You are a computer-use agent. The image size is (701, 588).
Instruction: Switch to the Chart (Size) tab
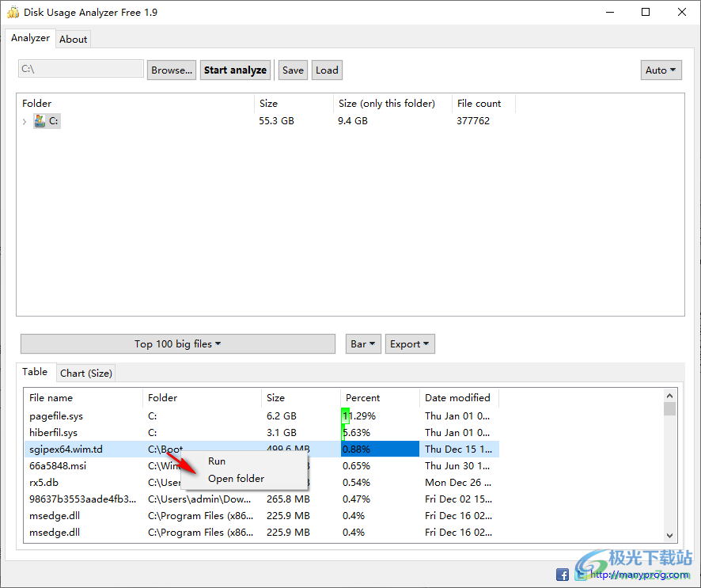86,373
